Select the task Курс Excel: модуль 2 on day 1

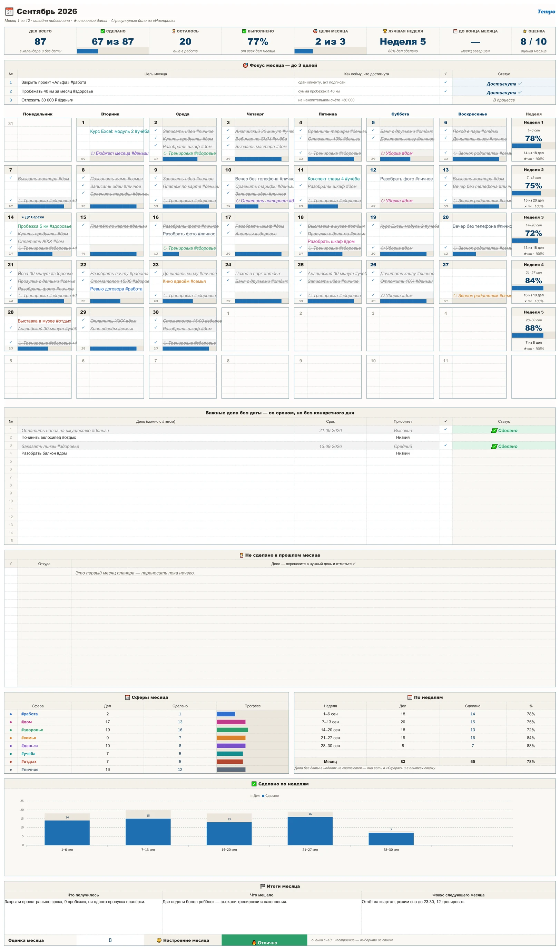(x=120, y=131)
